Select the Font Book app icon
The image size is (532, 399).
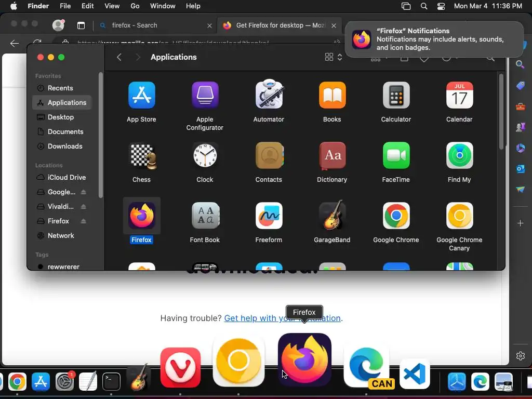point(205,216)
